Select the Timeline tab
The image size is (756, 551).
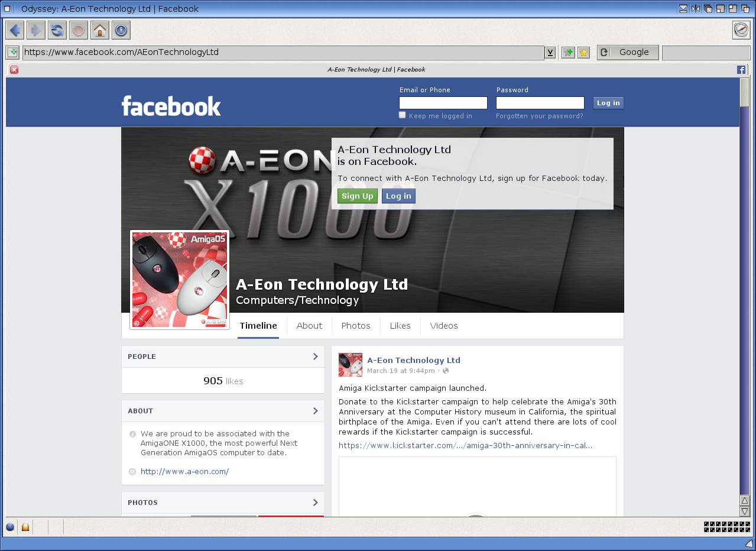click(x=258, y=326)
